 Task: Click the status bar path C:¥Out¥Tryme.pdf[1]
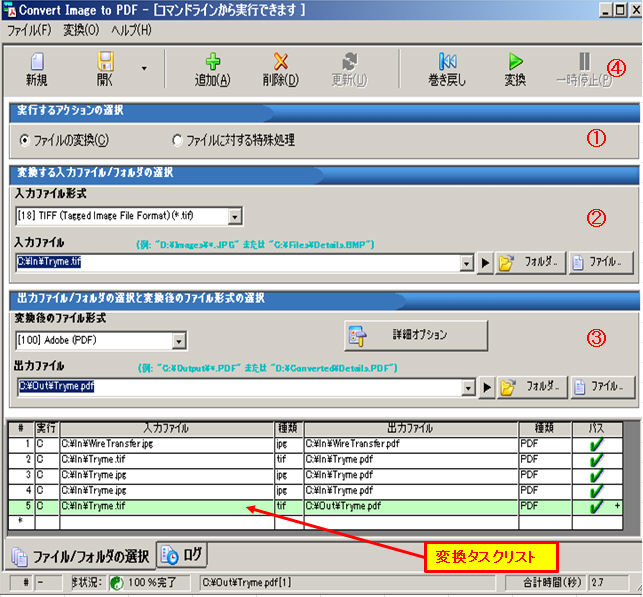click(x=247, y=582)
